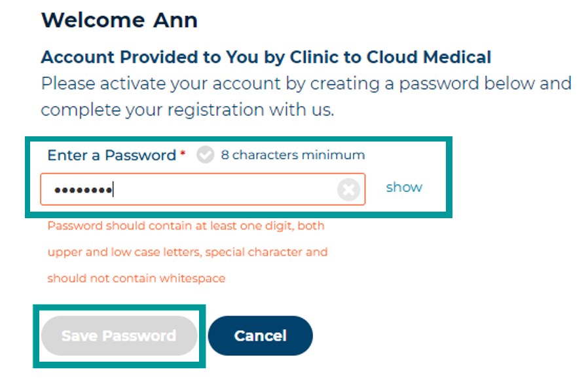Click the red required asterisk
Viewport: 588px width, 382px height.
tap(183, 153)
